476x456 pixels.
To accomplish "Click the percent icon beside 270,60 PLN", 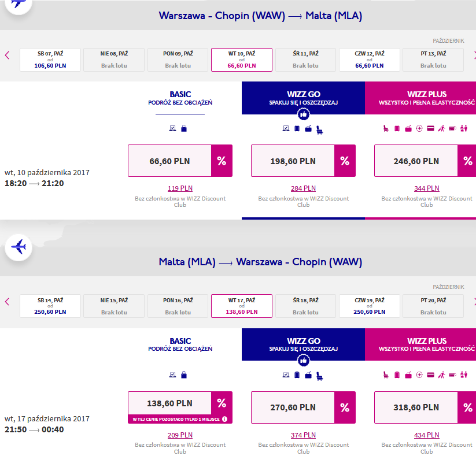I will (345, 407).
